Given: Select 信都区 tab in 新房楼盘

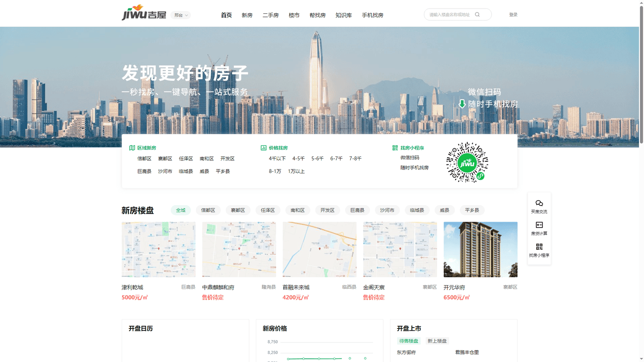Looking at the screenshot, I should coord(208,210).
